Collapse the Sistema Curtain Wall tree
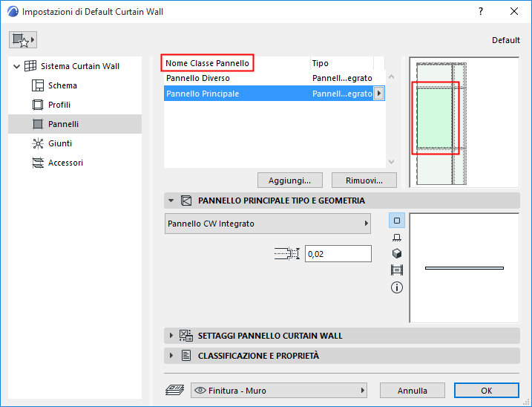The width and height of the screenshot is (532, 407). pos(16,66)
